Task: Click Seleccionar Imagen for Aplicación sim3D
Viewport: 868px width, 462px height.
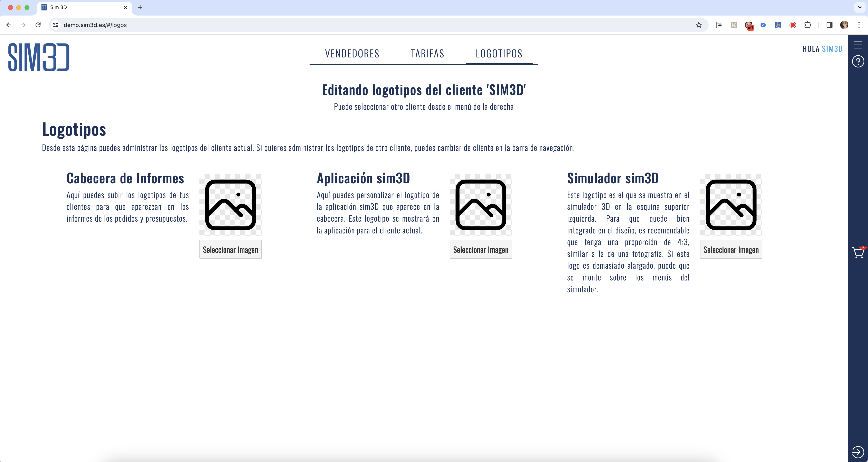Action: click(481, 250)
